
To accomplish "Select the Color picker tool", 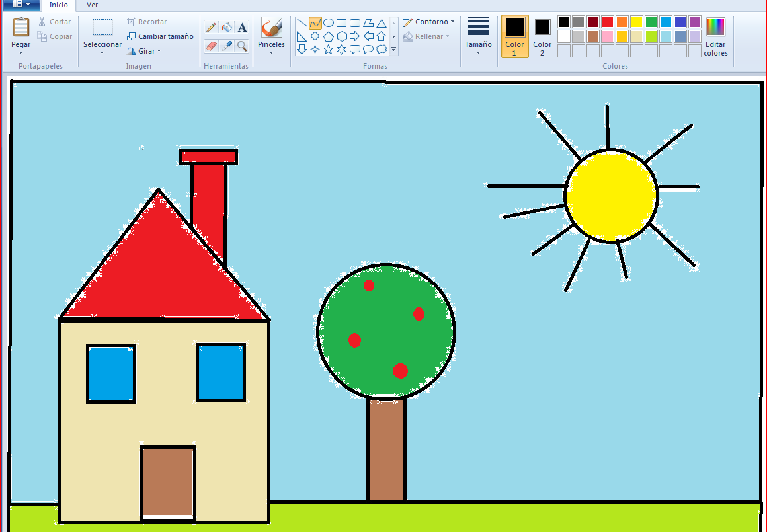I will [226, 46].
